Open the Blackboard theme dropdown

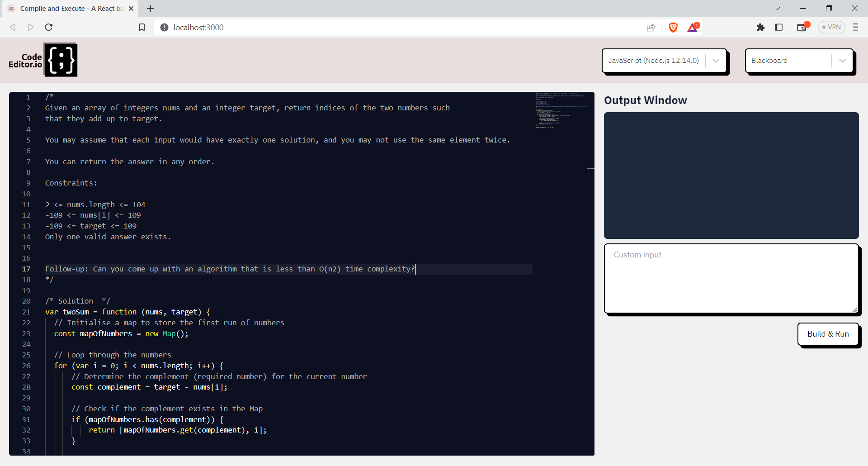(842, 60)
